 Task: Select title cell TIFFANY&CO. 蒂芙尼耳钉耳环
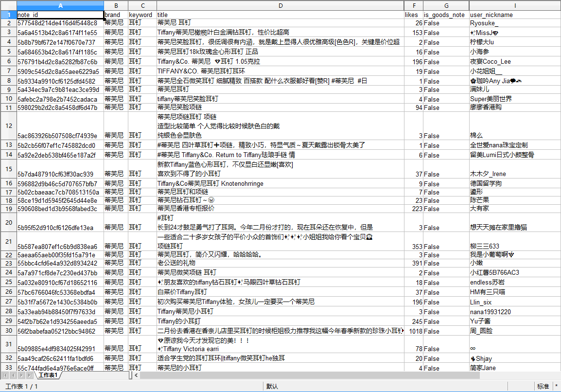pos(280,71)
